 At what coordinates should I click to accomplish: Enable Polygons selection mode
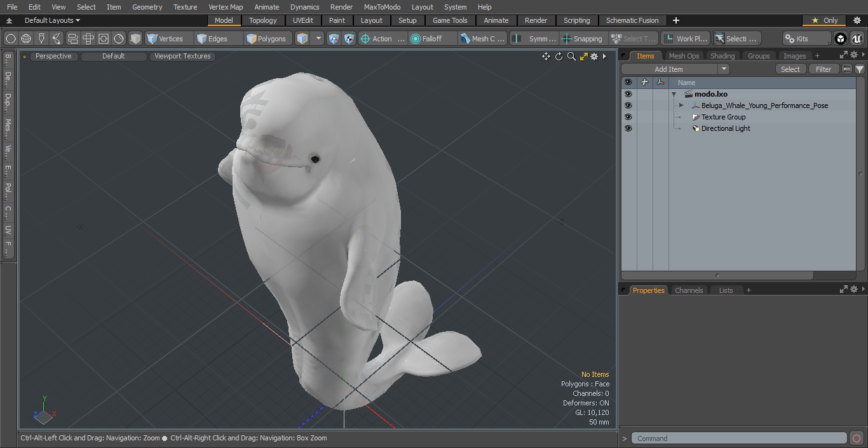coord(267,39)
